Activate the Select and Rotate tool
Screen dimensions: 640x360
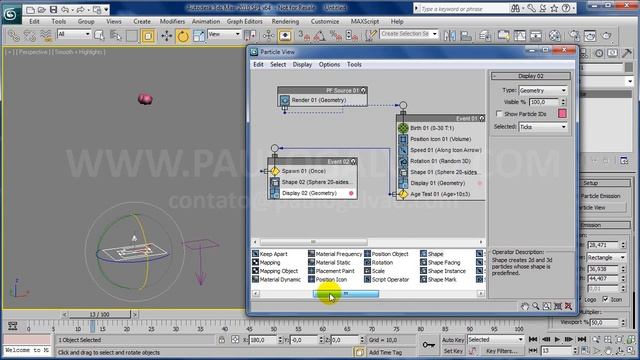coord(183,36)
